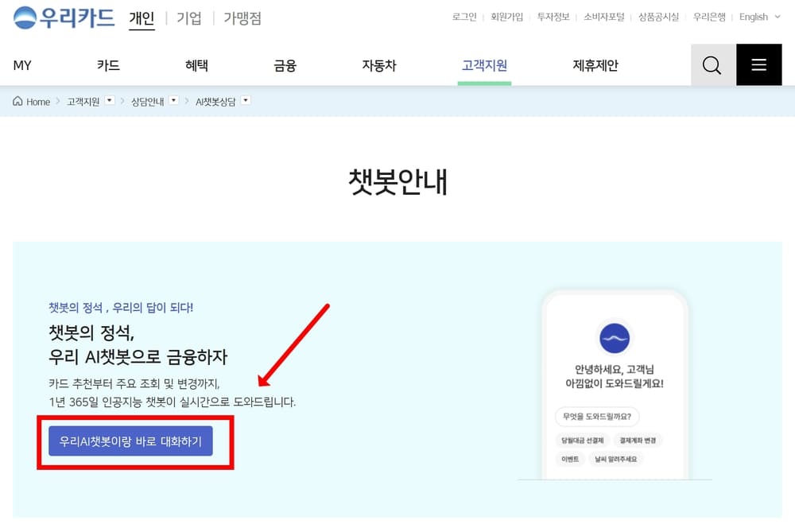Open the 상품공시실 link
Viewport: 795px width, 532px height.
point(658,17)
